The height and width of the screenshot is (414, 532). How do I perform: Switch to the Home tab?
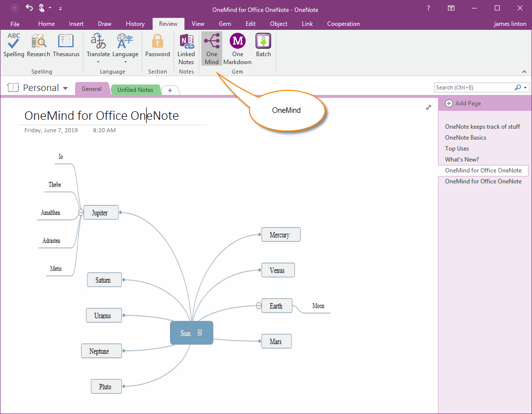(x=46, y=24)
